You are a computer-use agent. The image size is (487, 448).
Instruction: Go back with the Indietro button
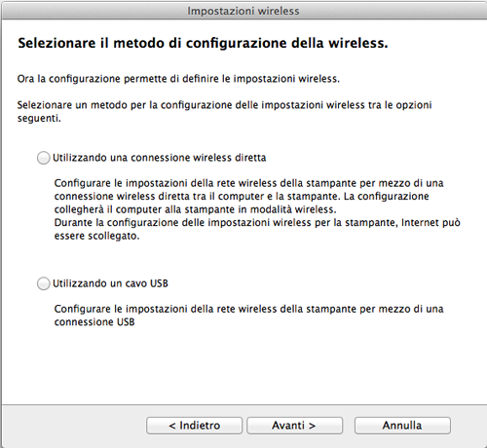tap(194, 426)
